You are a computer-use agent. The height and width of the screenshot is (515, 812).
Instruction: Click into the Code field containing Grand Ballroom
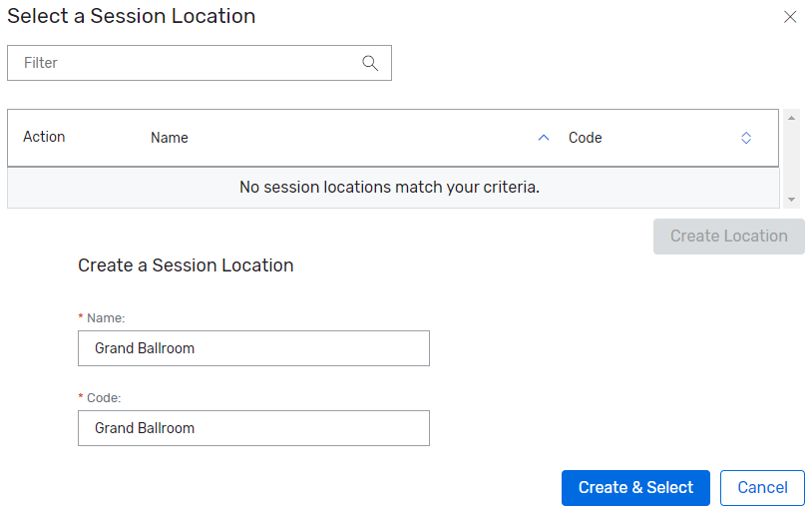coord(253,428)
